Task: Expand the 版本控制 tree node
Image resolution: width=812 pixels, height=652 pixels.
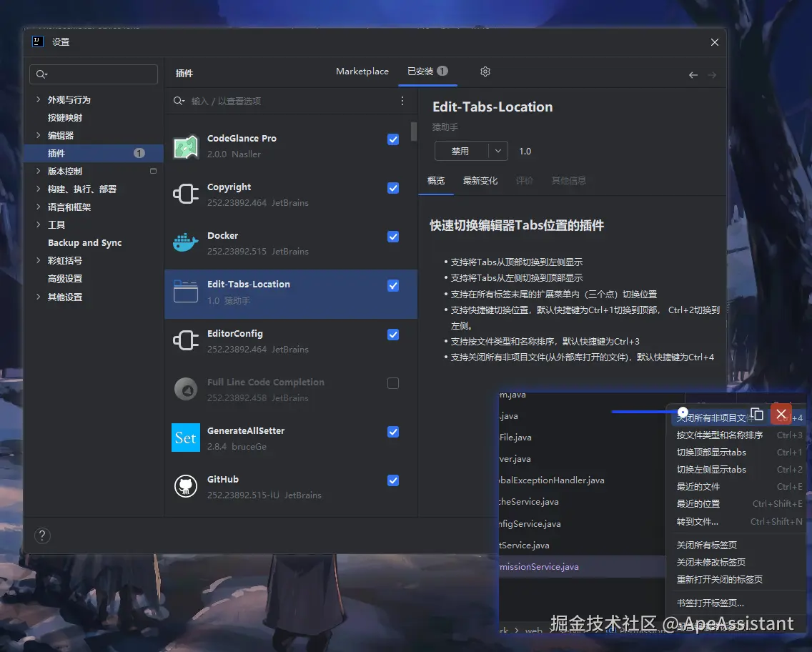Action: coord(39,171)
